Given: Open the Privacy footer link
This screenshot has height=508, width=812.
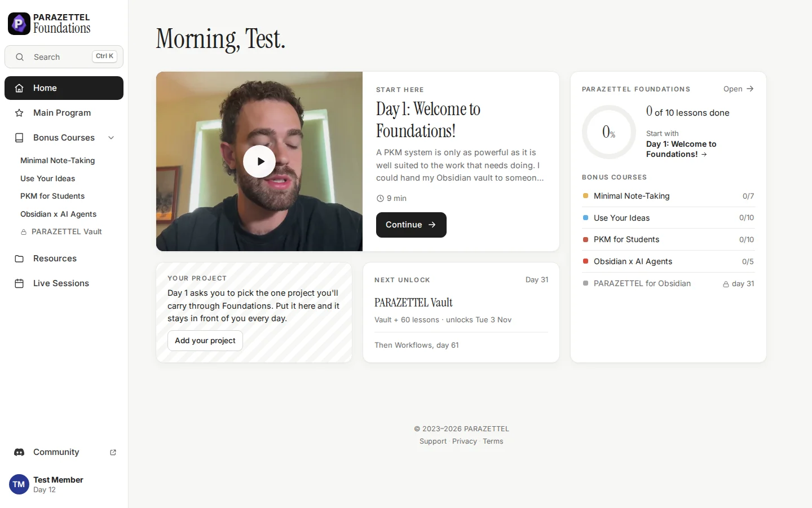Looking at the screenshot, I should (465, 441).
